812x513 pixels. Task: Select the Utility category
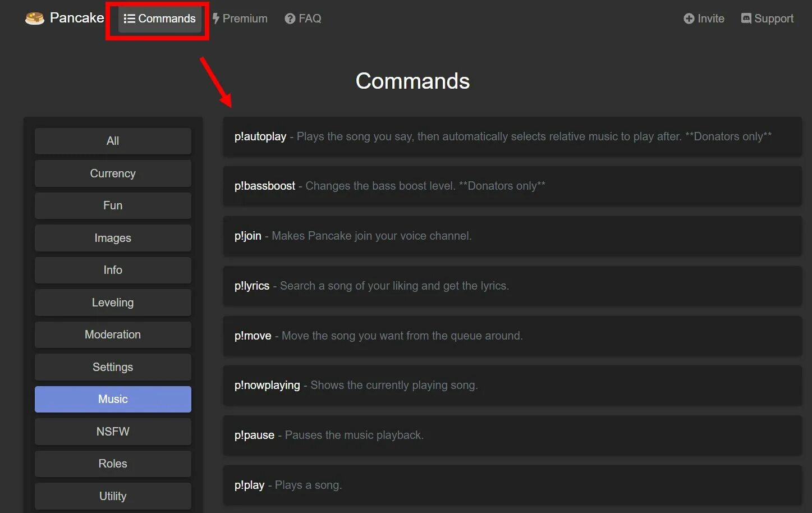113,496
